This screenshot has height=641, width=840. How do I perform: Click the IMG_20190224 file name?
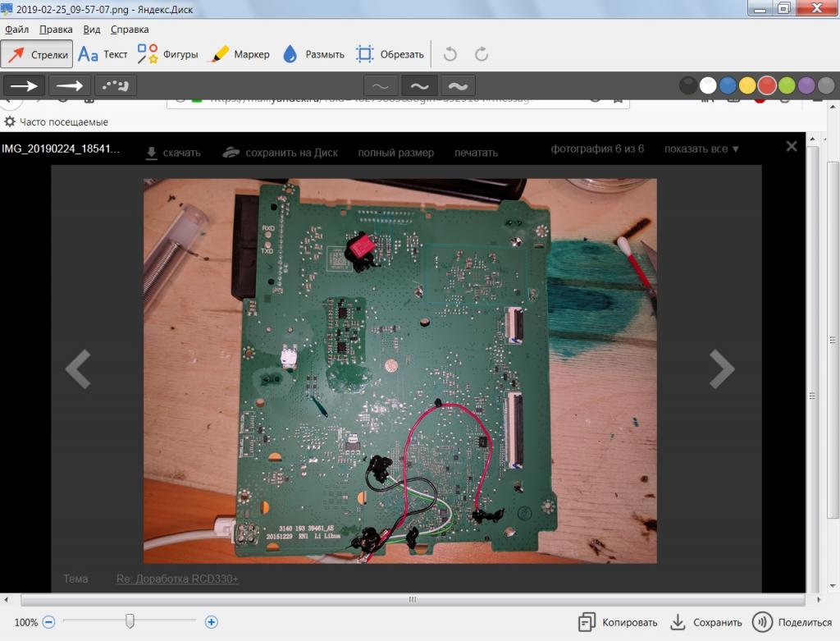(61, 149)
